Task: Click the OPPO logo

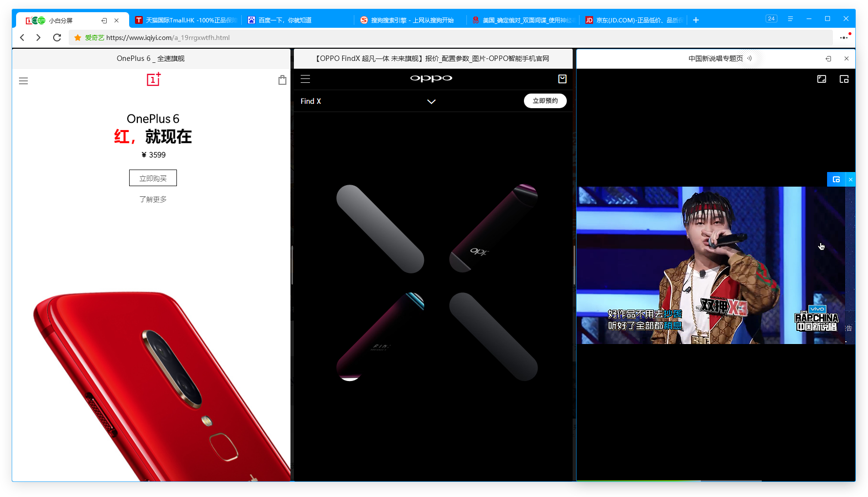Action: click(x=431, y=78)
